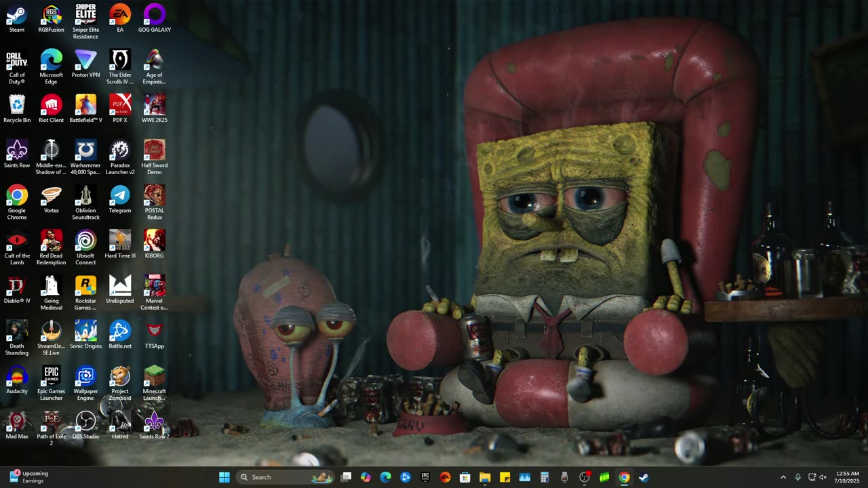Select the Undisputed desktop shortcut
868x488 pixels.
click(x=120, y=290)
